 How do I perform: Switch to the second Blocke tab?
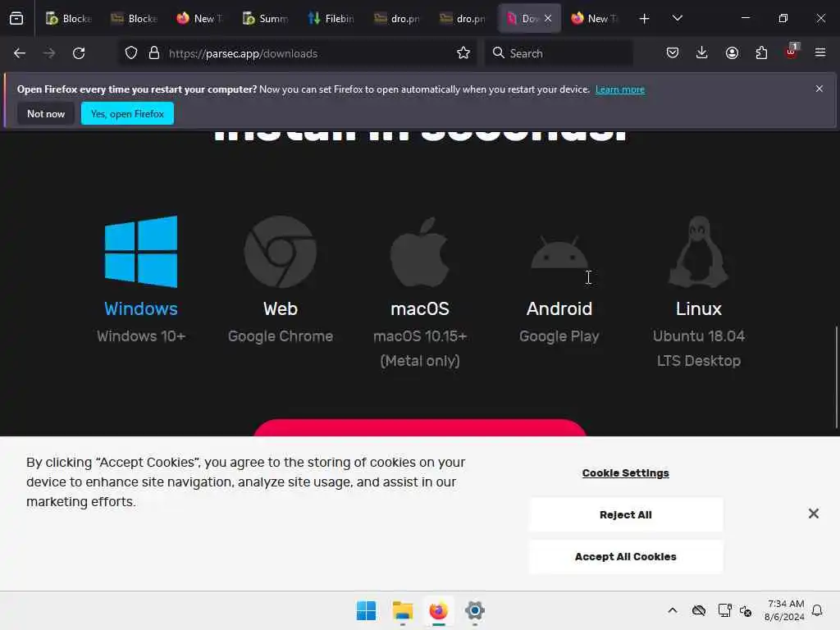tap(134, 19)
